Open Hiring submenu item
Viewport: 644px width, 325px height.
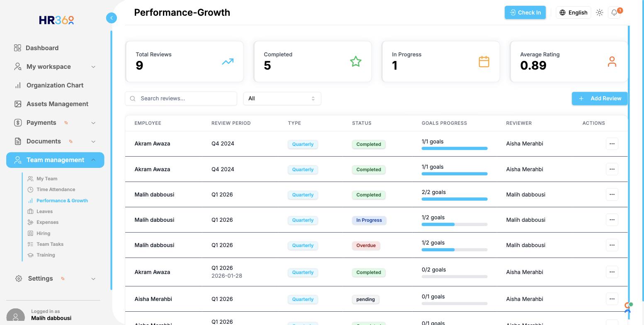(43, 233)
